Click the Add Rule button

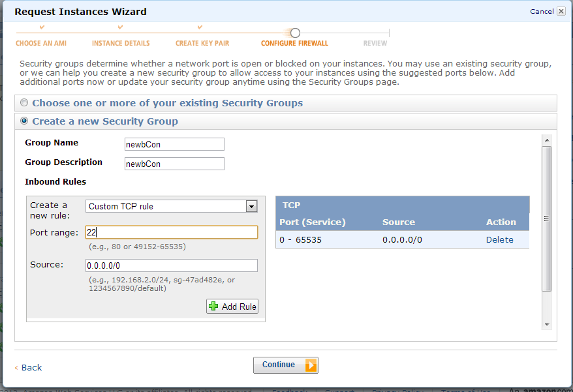pyautogui.click(x=232, y=306)
